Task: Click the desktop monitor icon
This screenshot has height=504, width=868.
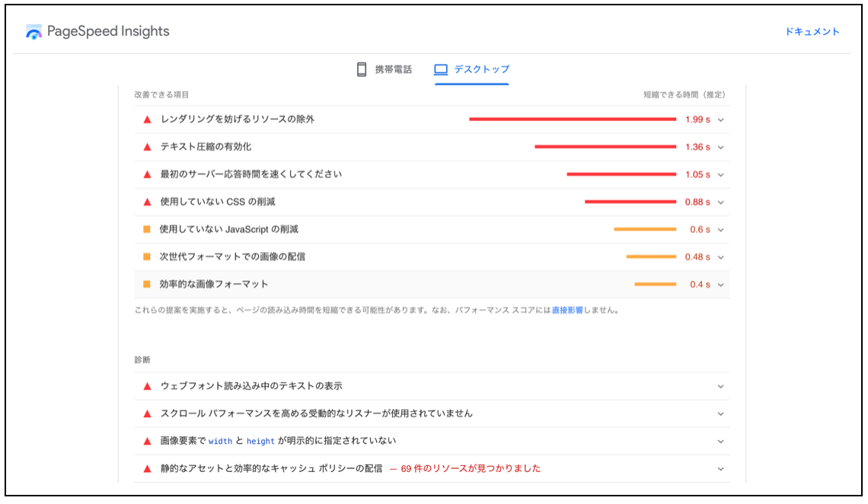Action: click(441, 69)
